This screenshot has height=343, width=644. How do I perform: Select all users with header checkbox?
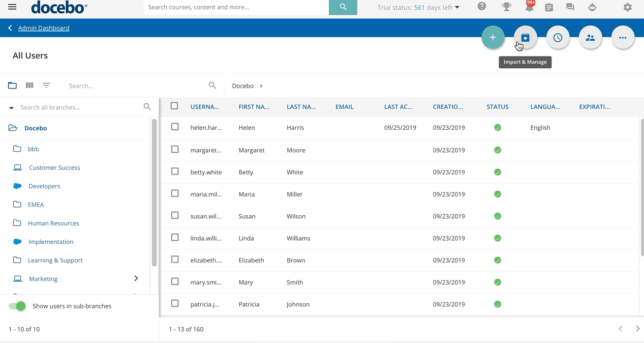tap(174, 106)
